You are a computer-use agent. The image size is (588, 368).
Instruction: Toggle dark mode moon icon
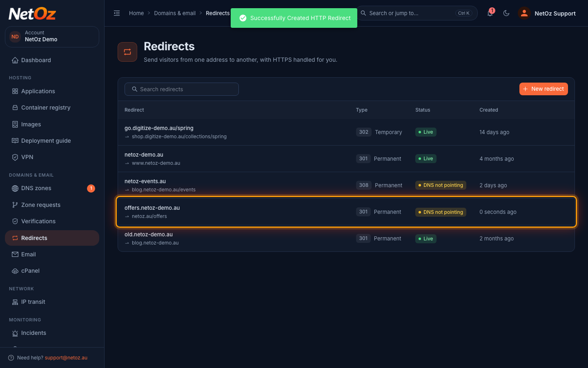click(x=506, y=13)
